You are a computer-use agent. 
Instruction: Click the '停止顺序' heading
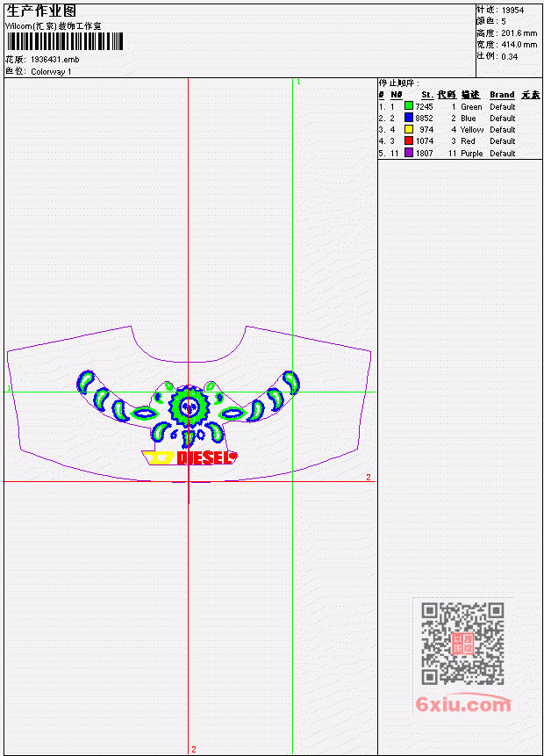399,83
